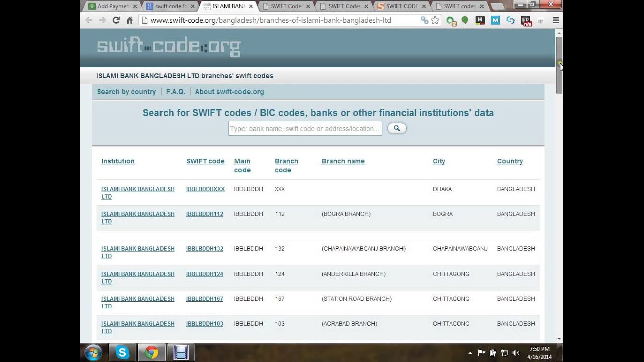Open SWIFT code IBBLBDDH103 link
This screenshot has width=644, height=362.
pyautogui.click(x=205, y=324)
